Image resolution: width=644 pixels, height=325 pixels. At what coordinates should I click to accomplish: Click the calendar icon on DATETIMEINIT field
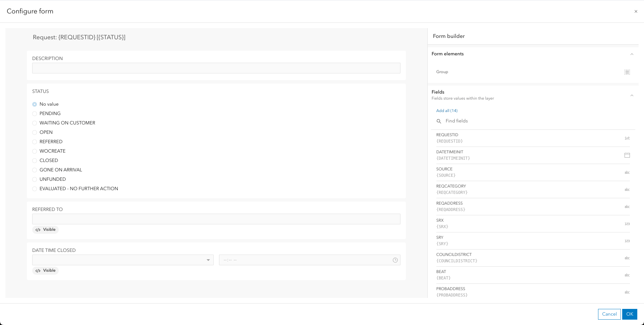(627, 155)
